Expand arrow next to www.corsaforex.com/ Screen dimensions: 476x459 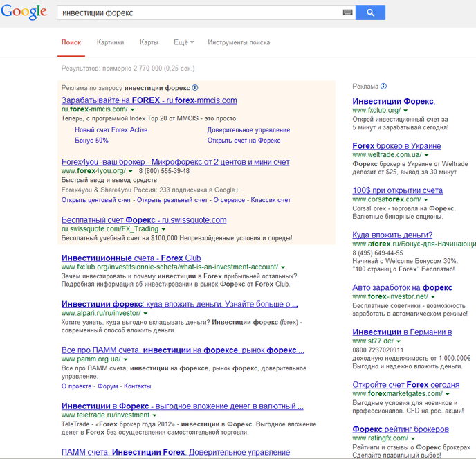coord(426,199)
